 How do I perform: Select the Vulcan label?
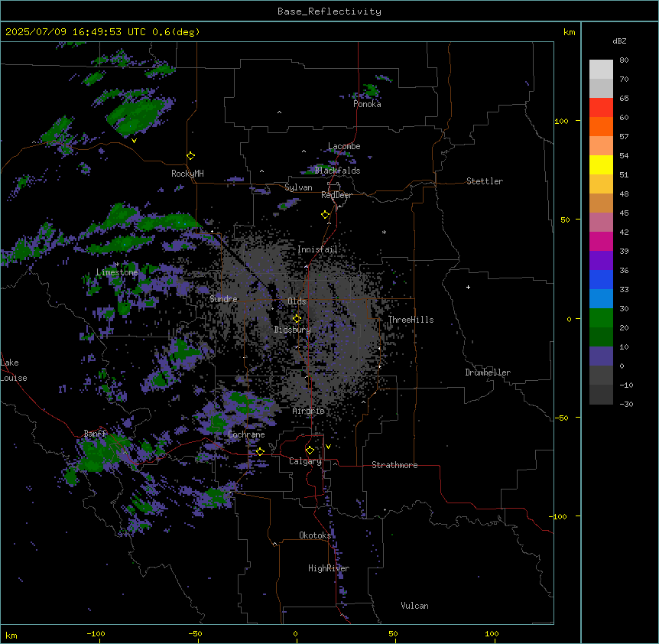(415, 606)
